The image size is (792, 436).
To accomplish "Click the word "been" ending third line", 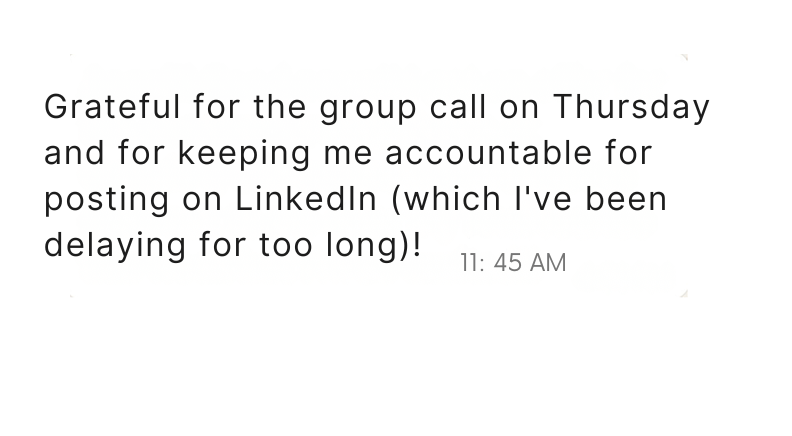I will 626,199.
